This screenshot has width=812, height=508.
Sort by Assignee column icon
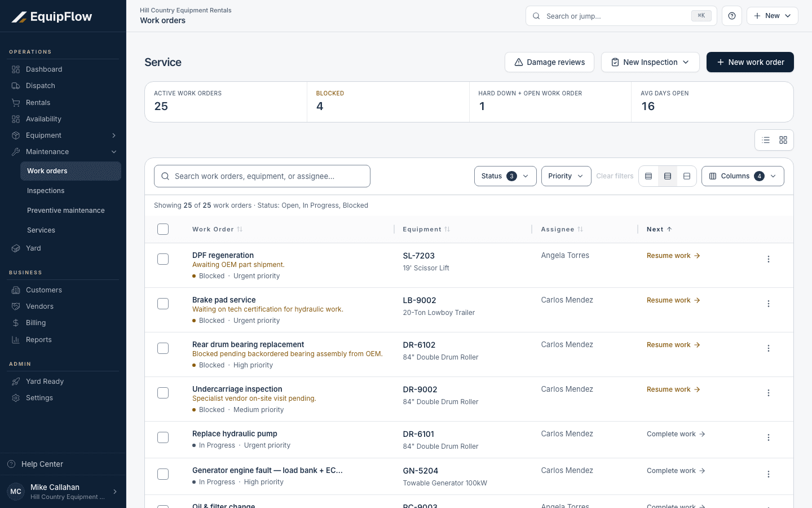click(580, 229)
